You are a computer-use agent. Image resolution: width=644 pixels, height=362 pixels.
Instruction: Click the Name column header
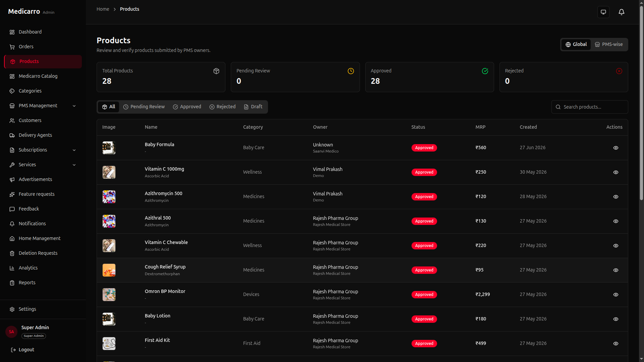pyautogui.click(x=151, y=127)
